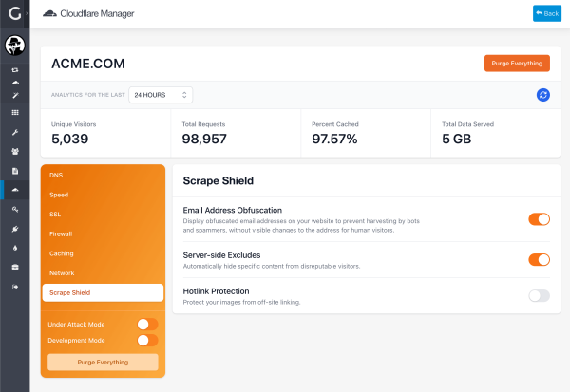570x392 pixels.
Task: Click the Email Address Obfuscation label
Action: click(233, 210)
